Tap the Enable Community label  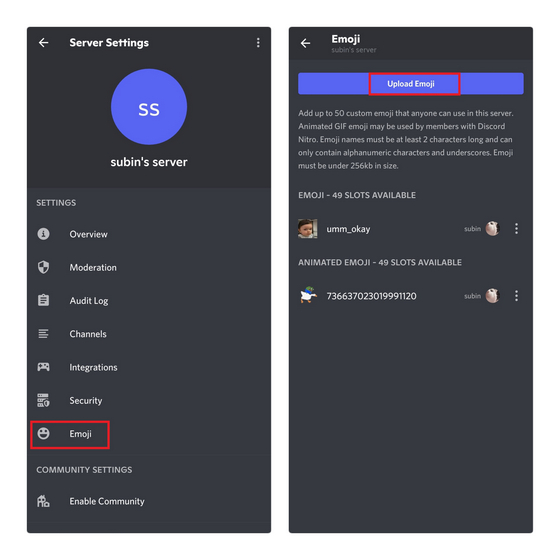tap(107, 501)
